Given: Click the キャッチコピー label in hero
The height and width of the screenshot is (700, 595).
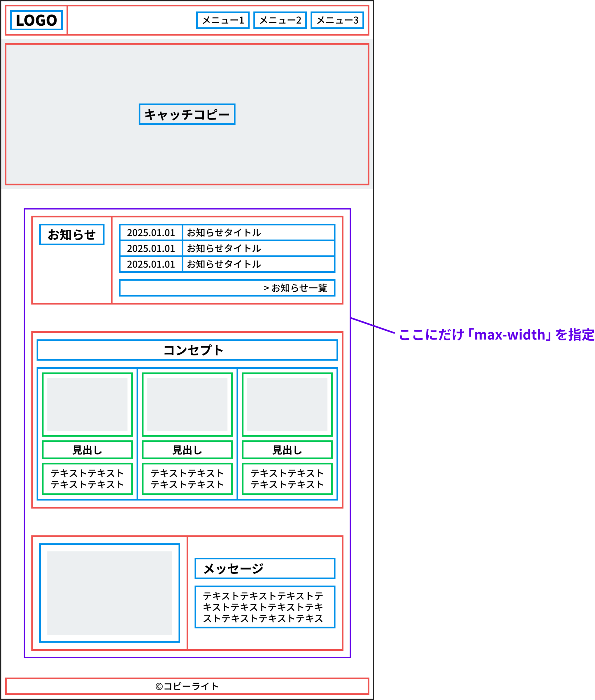Looking at the screenshot, I should 187,114.
